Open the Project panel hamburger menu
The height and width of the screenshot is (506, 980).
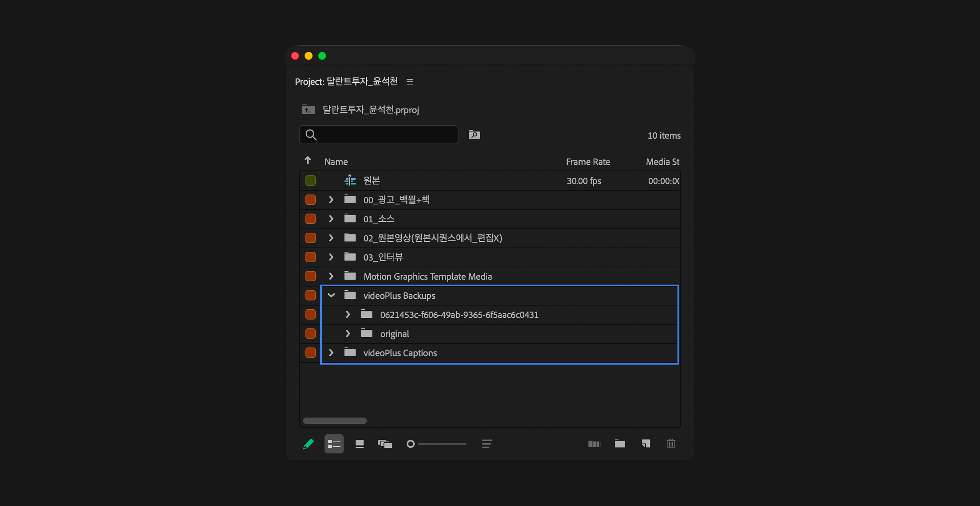(x=410, y=82)
